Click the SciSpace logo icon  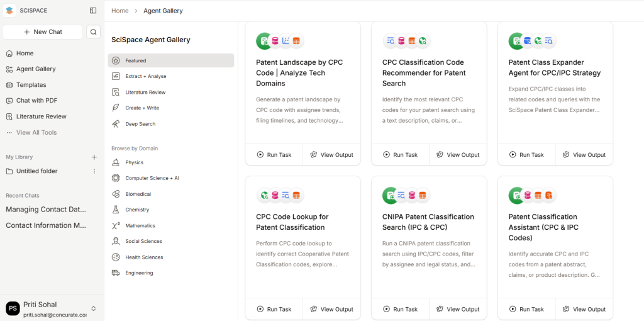[9, 10]
